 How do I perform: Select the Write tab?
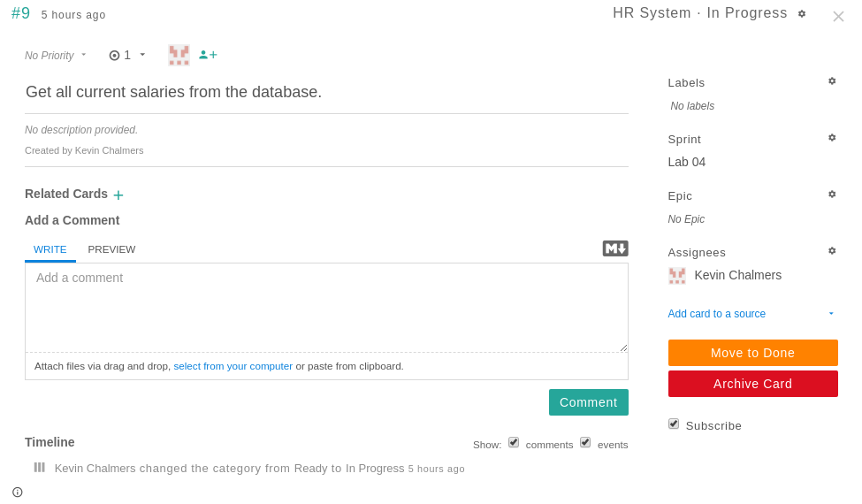[x=50, y=249]
